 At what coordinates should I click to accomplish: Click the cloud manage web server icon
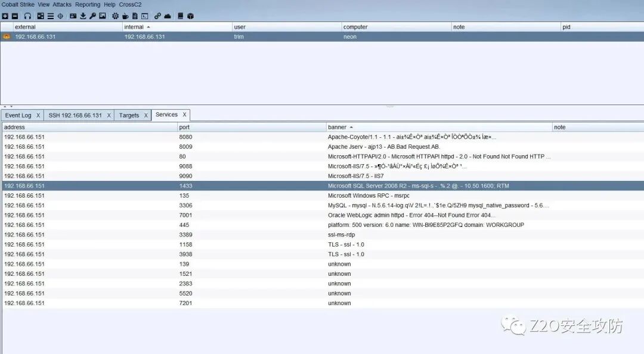click(168, 16)
